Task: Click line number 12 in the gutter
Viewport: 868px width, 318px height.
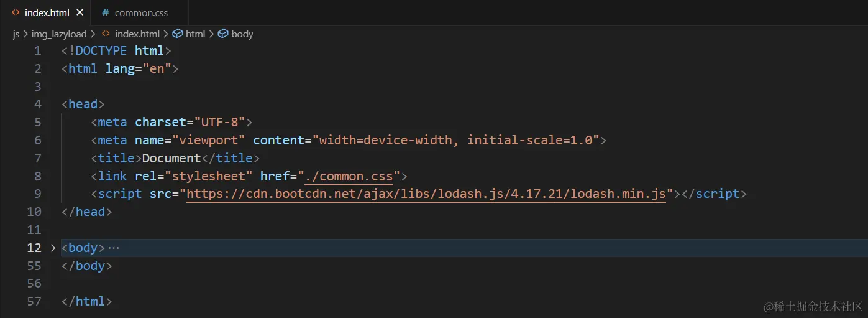Action: [34, 248]
